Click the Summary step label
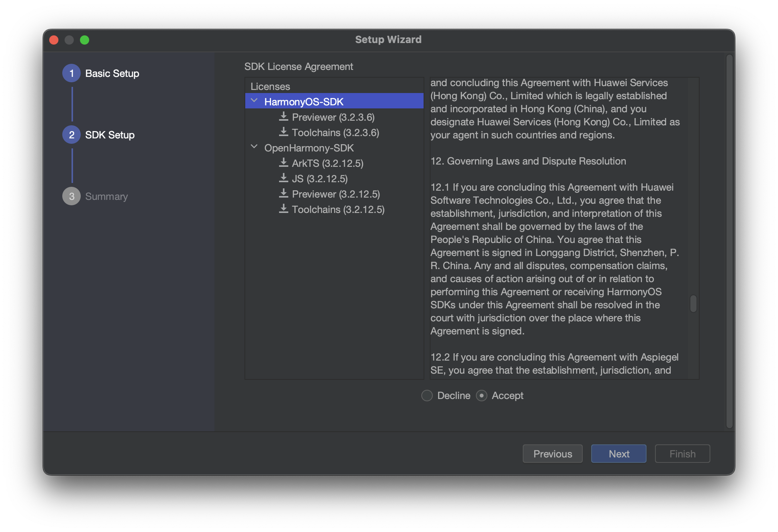778x532 pixels. pyautogui.click(x=106, y=196)
